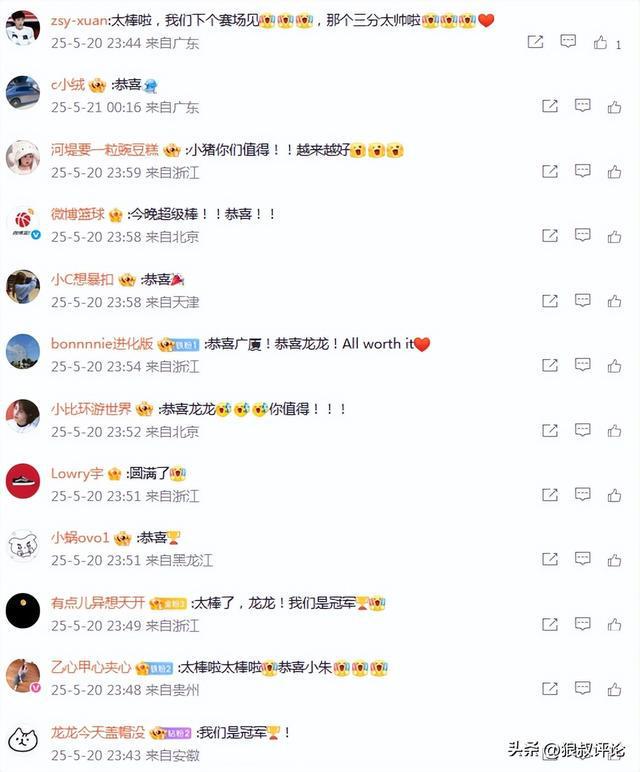This screenshot has height=772, width=640.
Task: Like the 微博篮球 comment
Action: 614,236
